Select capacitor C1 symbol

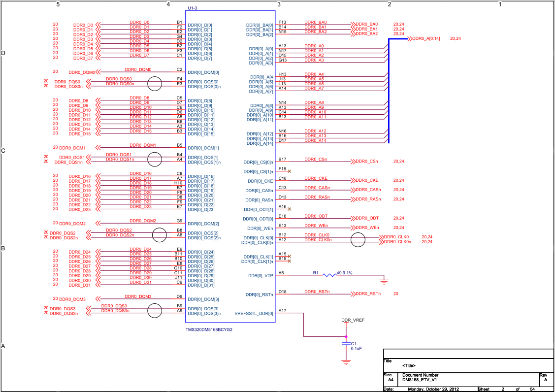tap(346, 344)
